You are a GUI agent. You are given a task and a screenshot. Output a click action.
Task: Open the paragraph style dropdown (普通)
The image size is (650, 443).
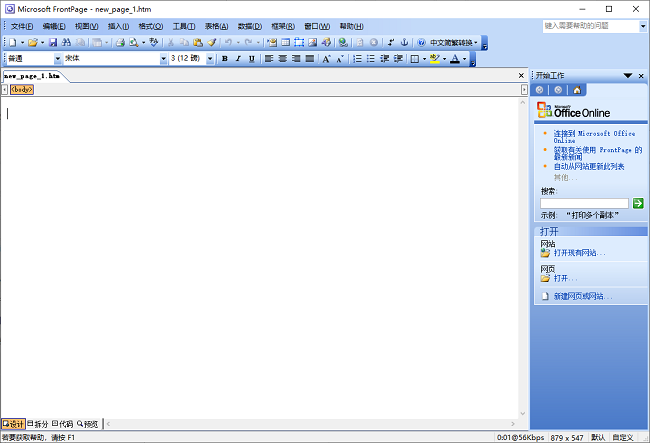tap(57, 59)
